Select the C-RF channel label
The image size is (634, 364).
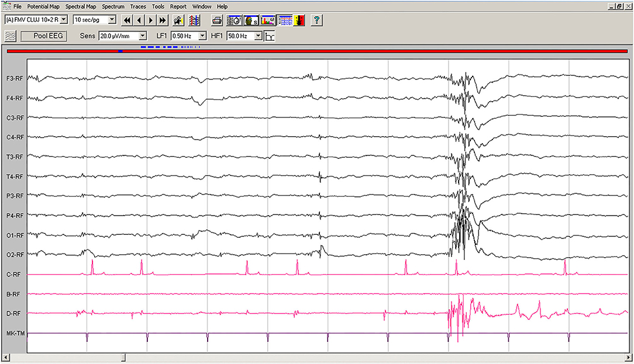[x=13, y=275]
